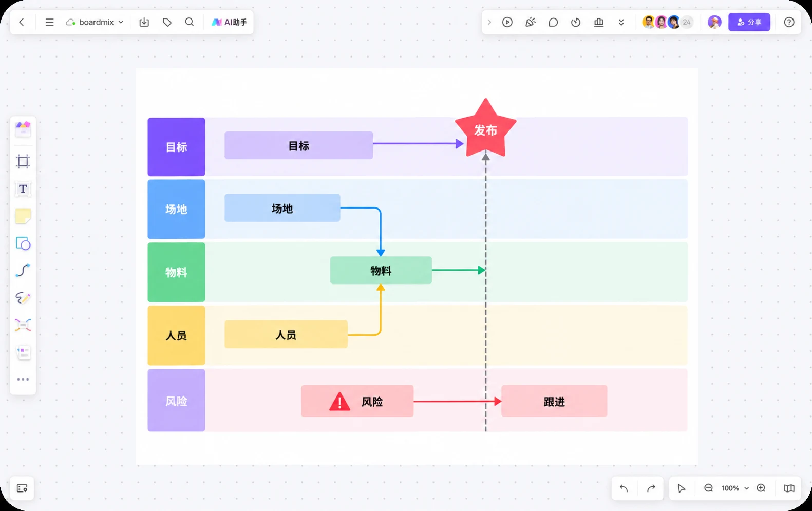The image size is (812, 511).
Task: Open the frame list panel icon
Action: [x=22, y=488]
